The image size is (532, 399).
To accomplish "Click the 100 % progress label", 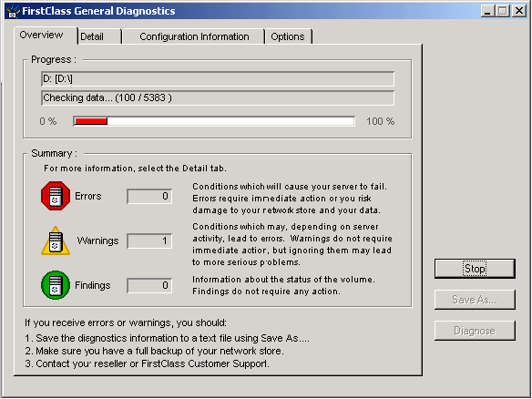I will pos(381,121).
